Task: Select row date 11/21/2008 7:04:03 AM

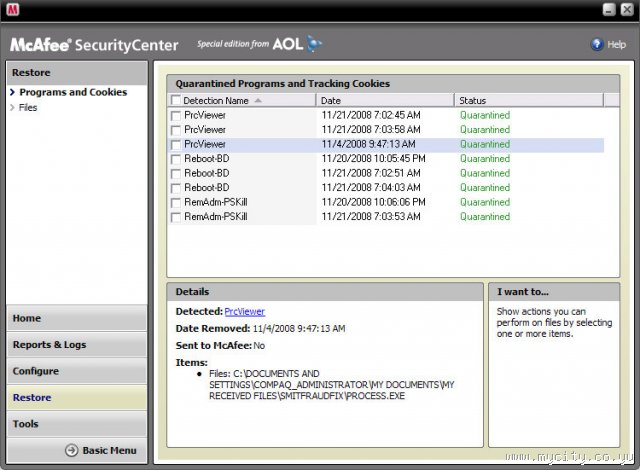Action: click(x=371, y=188)
